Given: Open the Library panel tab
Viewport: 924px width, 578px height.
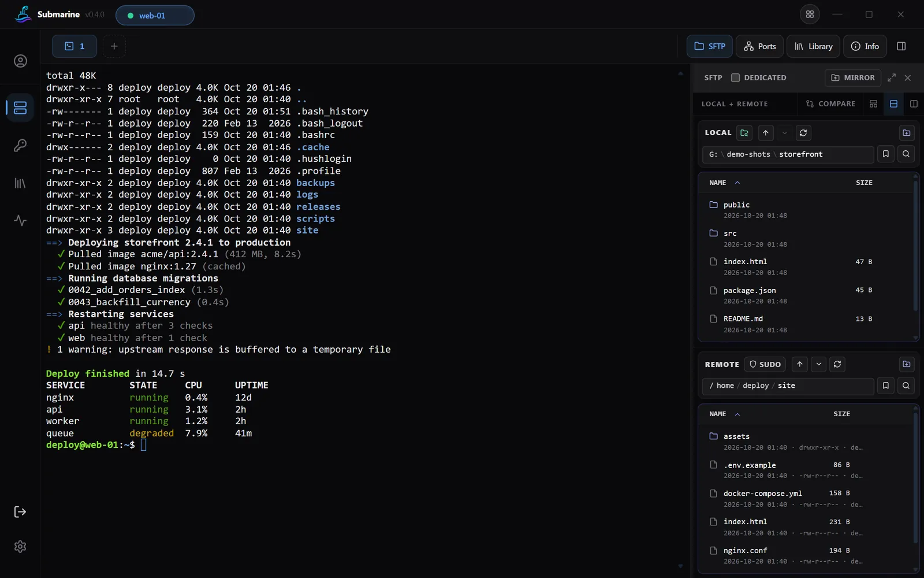Looking at the screenshot, I should (x=813, y=46).
